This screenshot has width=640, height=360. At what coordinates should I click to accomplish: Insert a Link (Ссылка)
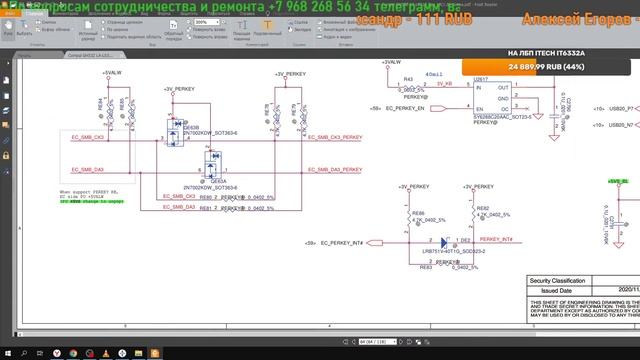pyautogui.click(x=298, y=22)
